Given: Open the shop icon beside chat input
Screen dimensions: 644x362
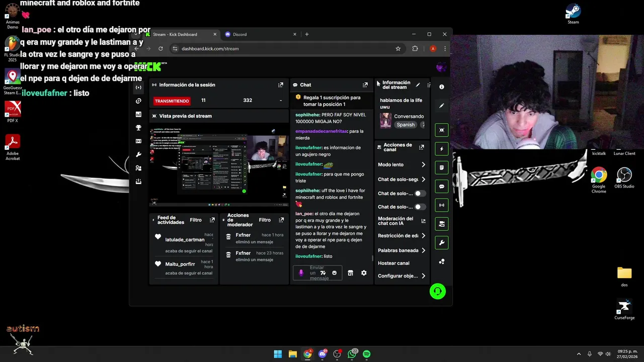Looking at the screenshot, I should (x=350, y=273).
